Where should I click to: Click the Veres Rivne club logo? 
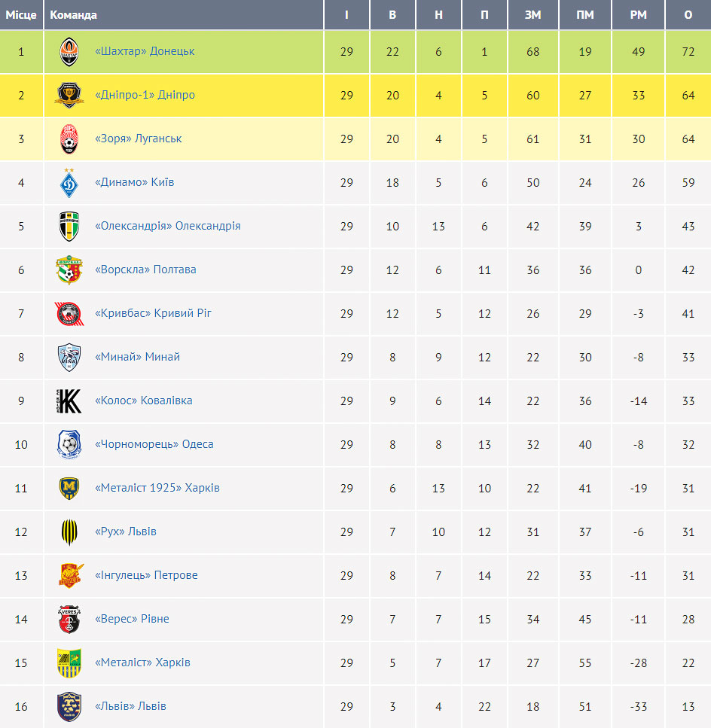[69, 619]
